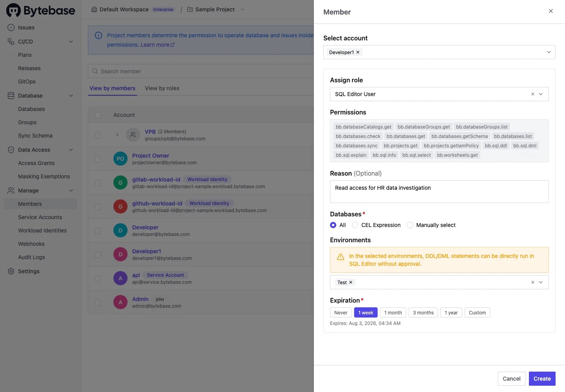Open the Environments dropdown arrow
The width and height of the screenshot is (565, 392).
[541, 282]
